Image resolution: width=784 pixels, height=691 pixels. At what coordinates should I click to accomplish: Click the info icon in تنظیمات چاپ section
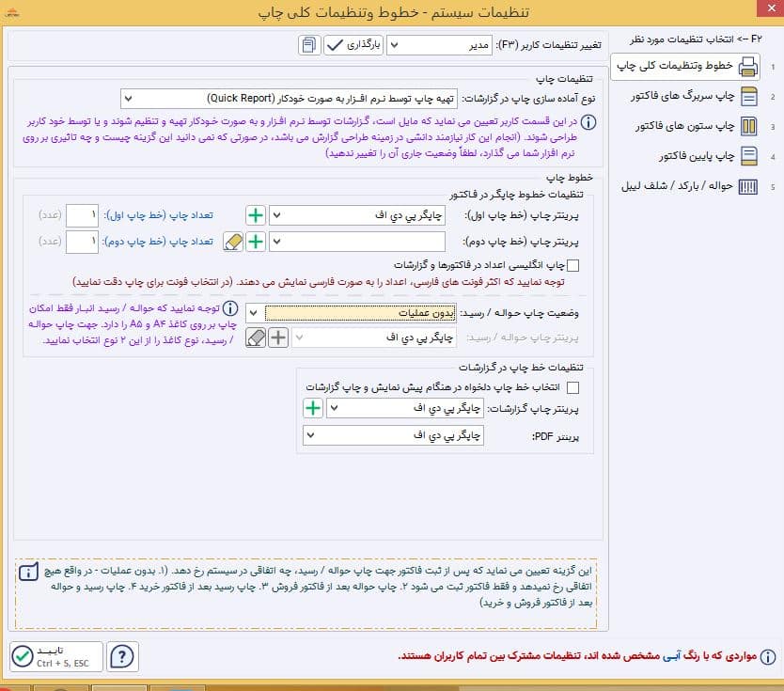(x=588, y=122)
